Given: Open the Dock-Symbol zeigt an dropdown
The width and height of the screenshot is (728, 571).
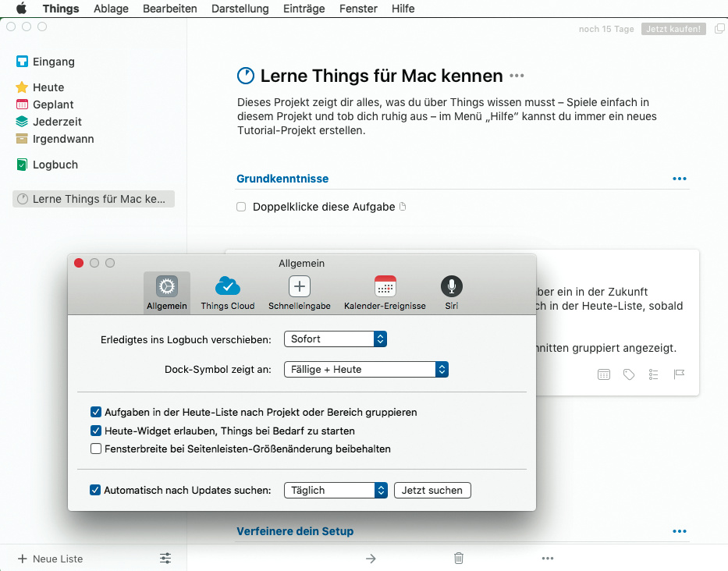Looking at the screenshot, I should click(366, 369).
